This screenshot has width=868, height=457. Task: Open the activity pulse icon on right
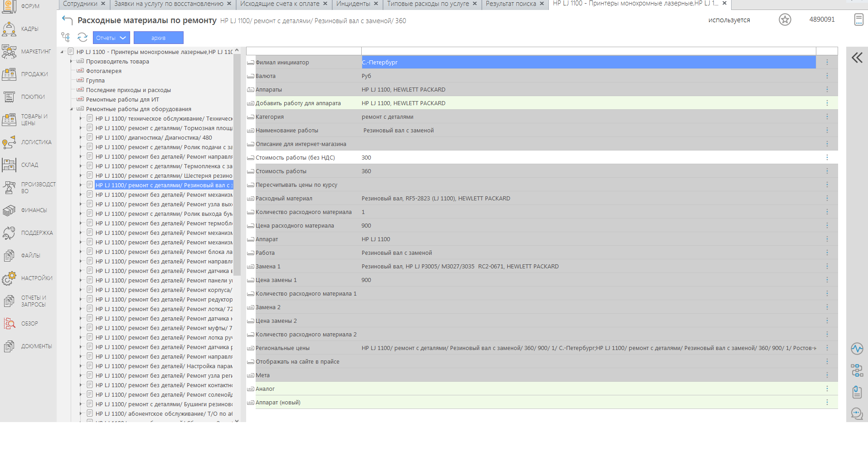coord(857,349)
